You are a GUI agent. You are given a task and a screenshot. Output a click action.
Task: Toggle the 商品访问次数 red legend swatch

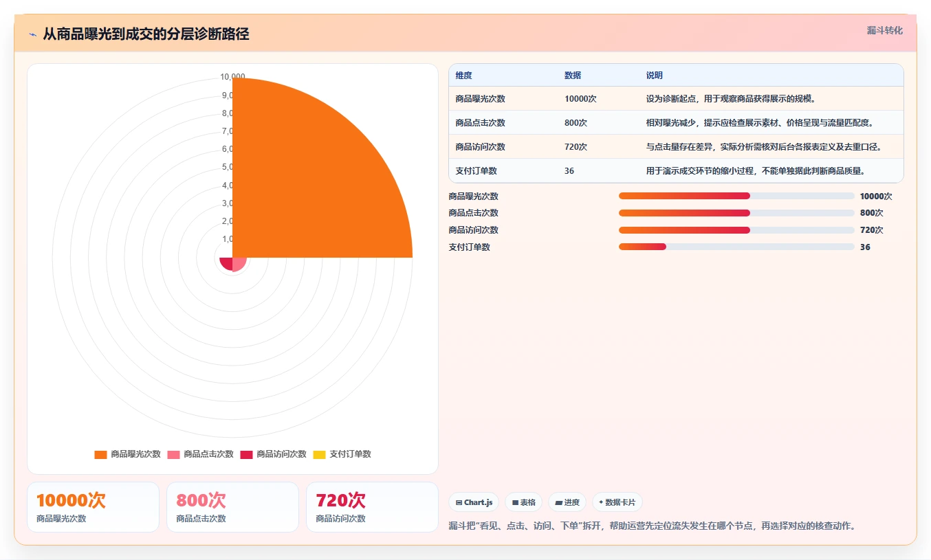(x=246, y=454)
